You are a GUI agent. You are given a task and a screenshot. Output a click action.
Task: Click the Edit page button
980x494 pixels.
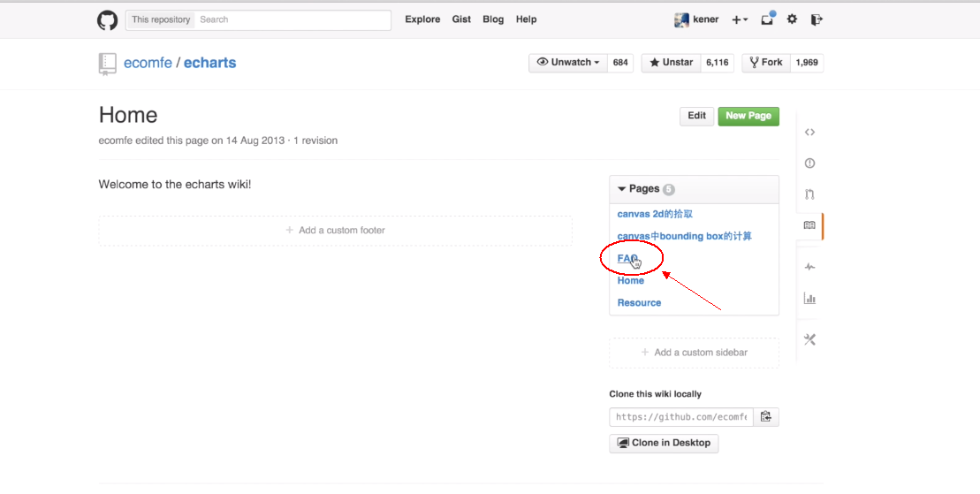pyautogui.click(x=696, y=116)
